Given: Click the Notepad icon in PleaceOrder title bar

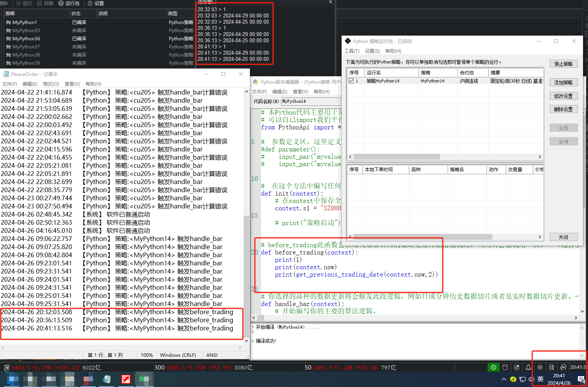Looking at the screenshot, I should coord(6,74).
